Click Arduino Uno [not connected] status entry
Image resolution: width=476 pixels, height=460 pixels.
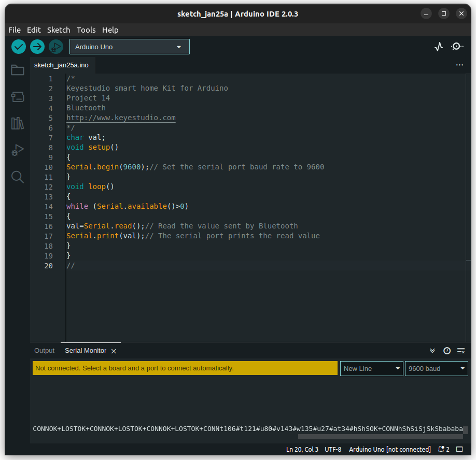click(390, 449)
